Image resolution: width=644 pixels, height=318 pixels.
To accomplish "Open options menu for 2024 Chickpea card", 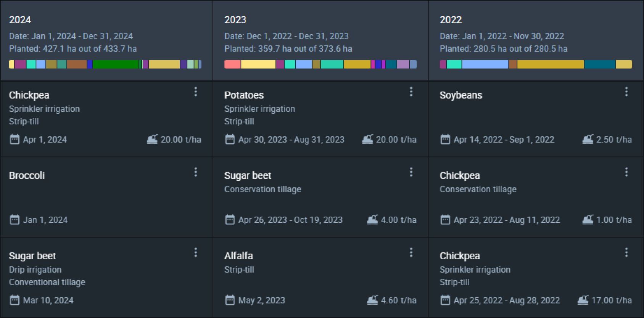I will pos(196,92).
